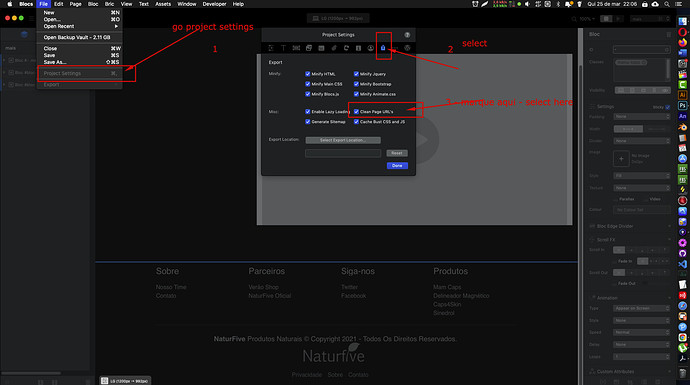Image resolution: width=690 pixels, height=385 pixels.
Task: Open the Animation Delay dropdown
Action: coord(642,345)
